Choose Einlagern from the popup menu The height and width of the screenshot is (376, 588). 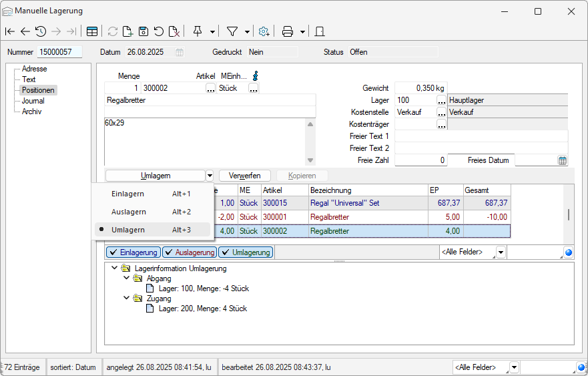coord(127,194)
